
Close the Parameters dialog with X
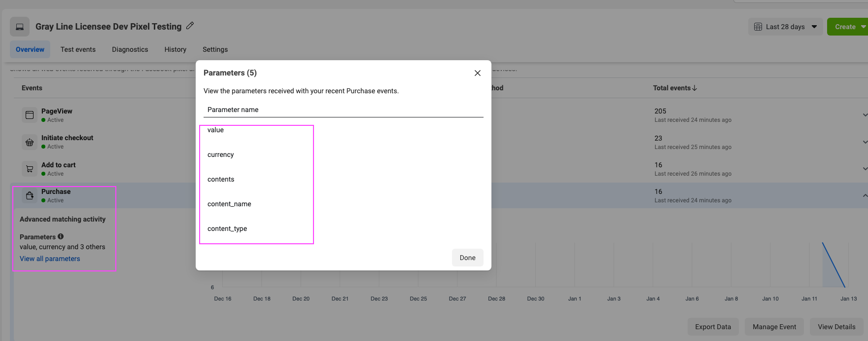tap(477, 73)
